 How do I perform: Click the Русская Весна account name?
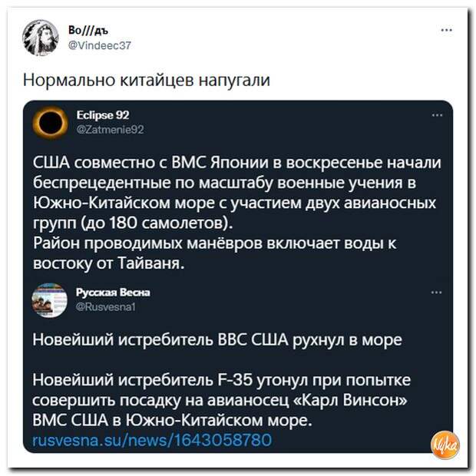pyautogui.click(x=113, y=292)
